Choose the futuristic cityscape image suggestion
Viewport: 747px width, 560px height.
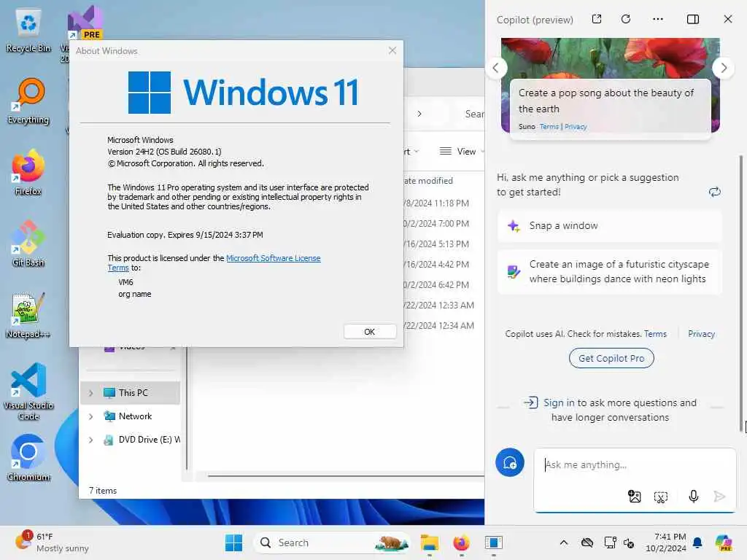(x=609, y=271)
